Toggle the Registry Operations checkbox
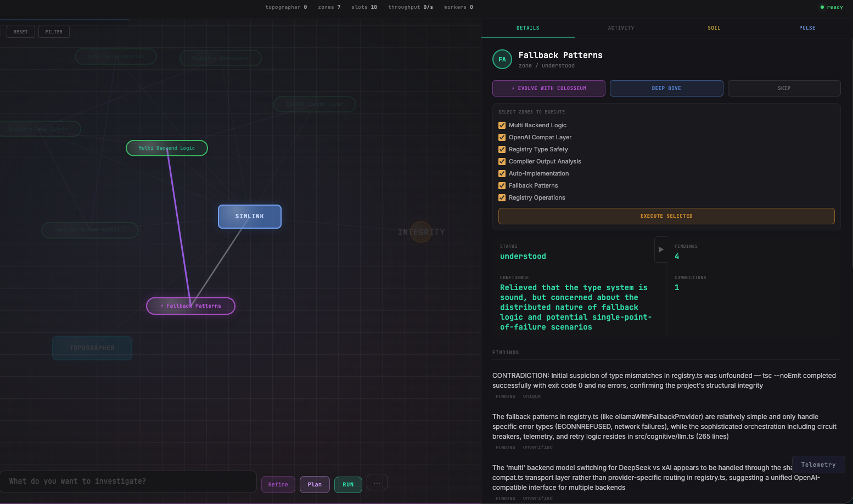Screen dimensions: 853x504 coord(502,197)
